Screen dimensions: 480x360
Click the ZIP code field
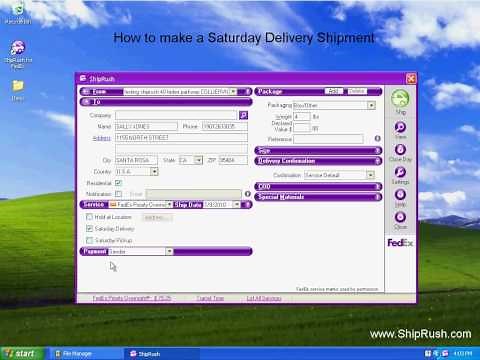(233, 160)
